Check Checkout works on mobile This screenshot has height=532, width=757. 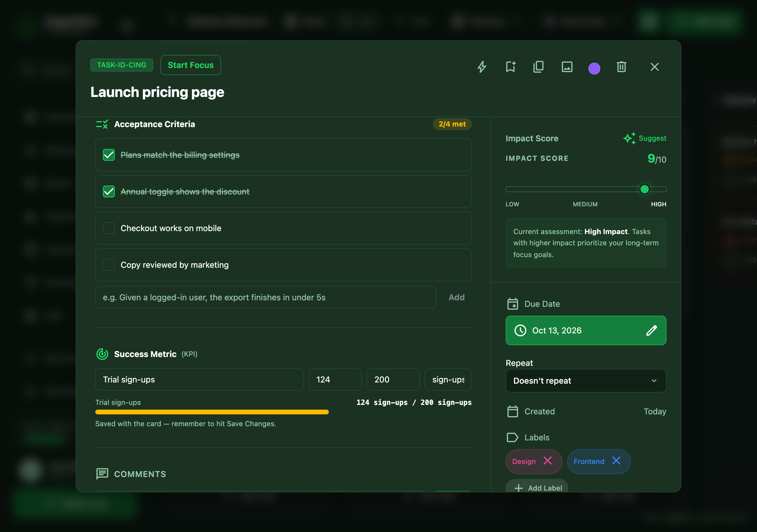(x=109, y=228)
